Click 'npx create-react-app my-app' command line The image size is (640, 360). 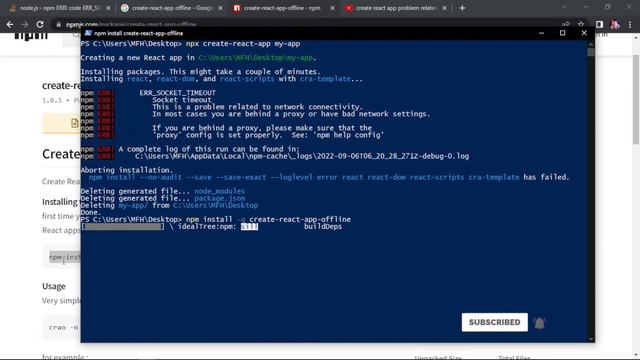pyautogui.click(x=243, y=44)
